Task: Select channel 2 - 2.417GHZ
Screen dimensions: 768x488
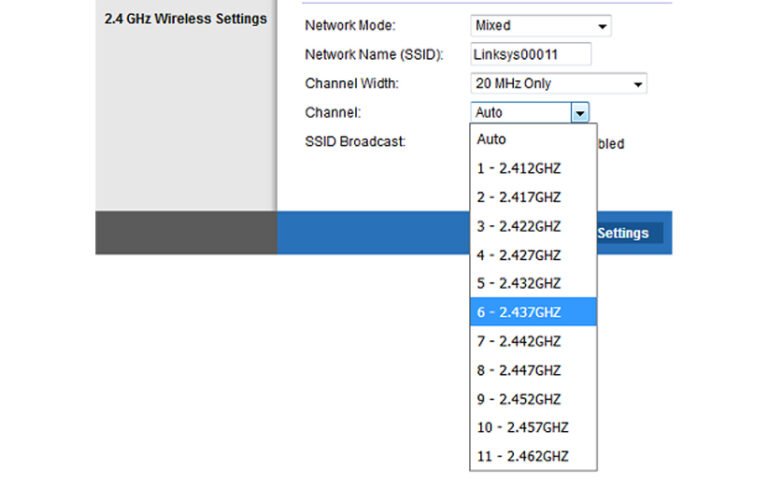Action: tap(533, 197)
